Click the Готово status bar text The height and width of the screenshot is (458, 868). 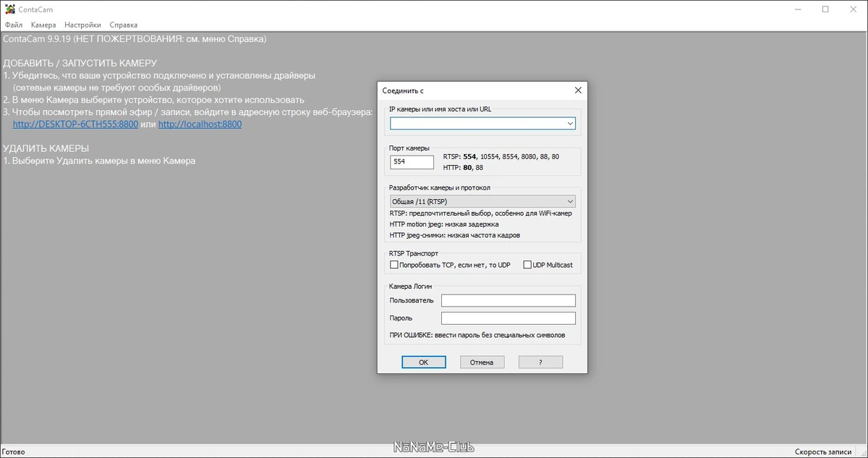pyautogui.click(x=13, y=451)
